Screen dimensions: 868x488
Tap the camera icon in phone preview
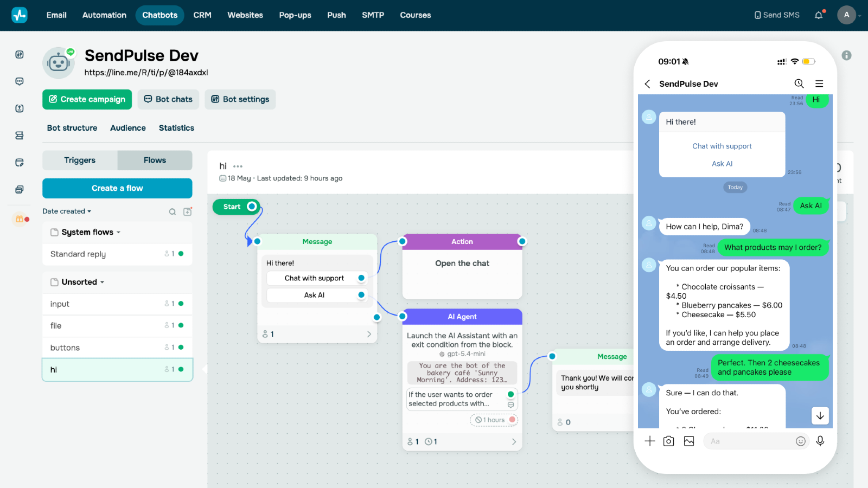[669, 441]
